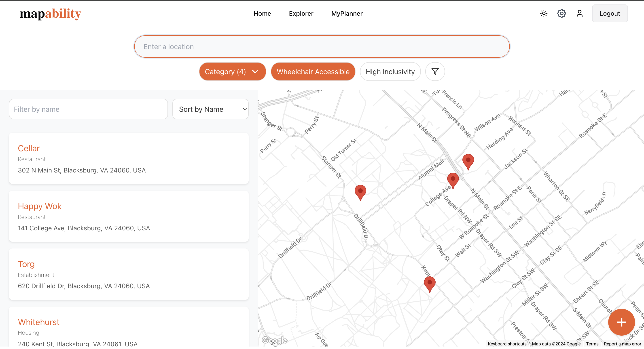Viewport: 644px width, 349px height.
Task: Click the funnel filter icon
Action: pyautogui.click(x=435, y=72)
